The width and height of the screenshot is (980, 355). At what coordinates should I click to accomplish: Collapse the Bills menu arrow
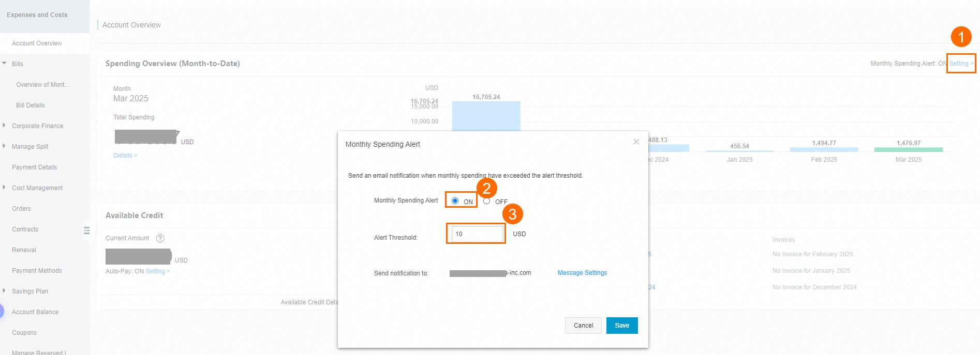click(4, 64)
